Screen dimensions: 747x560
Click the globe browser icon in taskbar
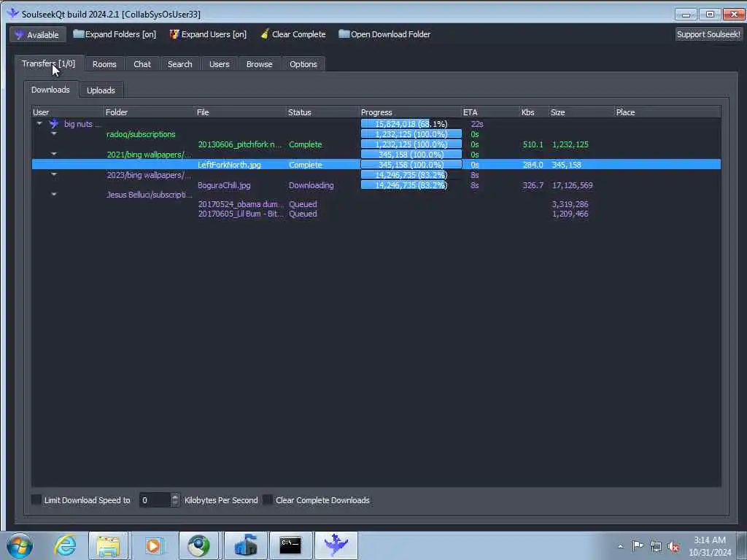tap(198, 545)
